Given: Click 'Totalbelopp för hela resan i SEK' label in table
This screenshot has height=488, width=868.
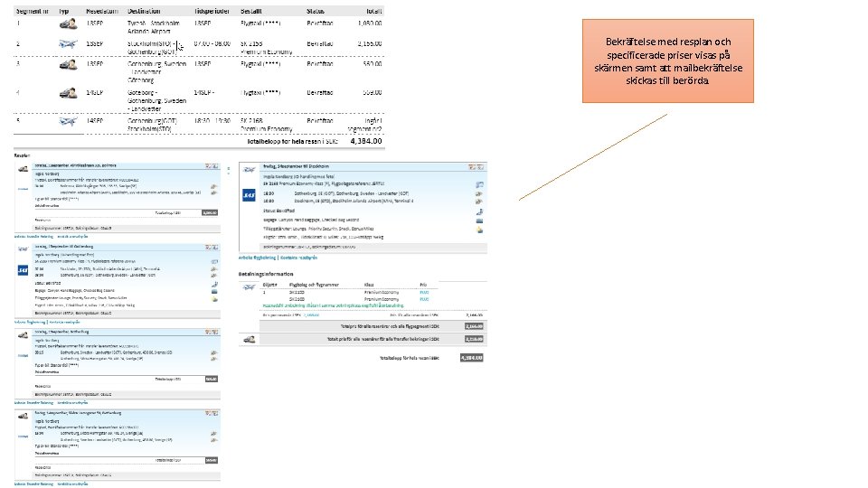Looking at the screenshot, I should 292,142.
